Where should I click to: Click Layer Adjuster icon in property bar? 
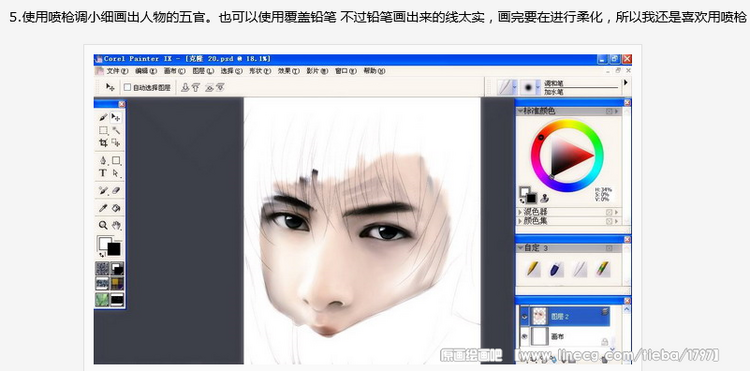click(110, 87)
